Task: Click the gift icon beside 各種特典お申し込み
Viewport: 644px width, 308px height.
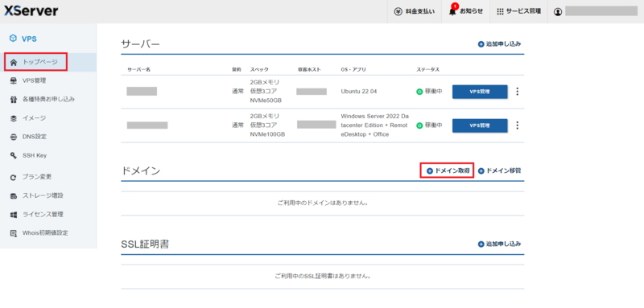Action: coord(14,99)
